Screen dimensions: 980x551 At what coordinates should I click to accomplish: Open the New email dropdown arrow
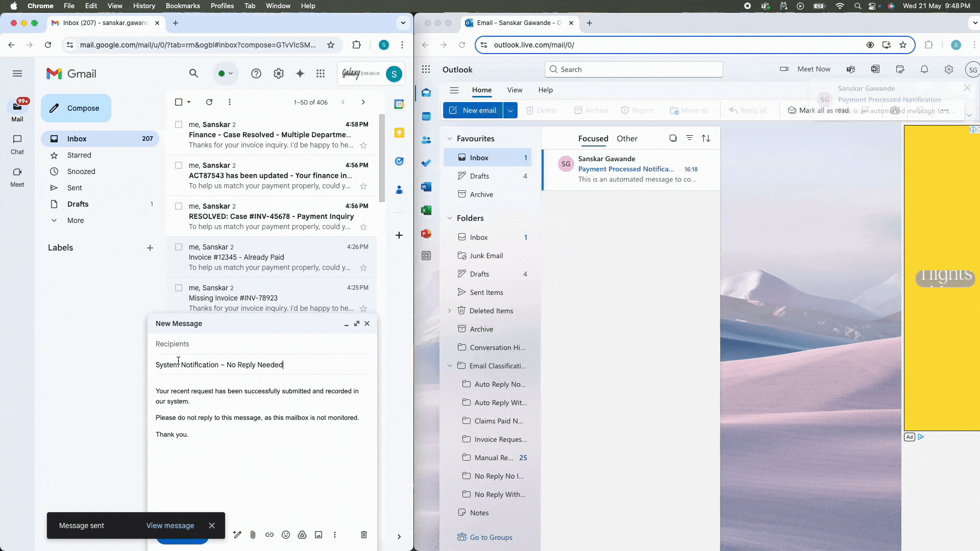click(510, 110)
